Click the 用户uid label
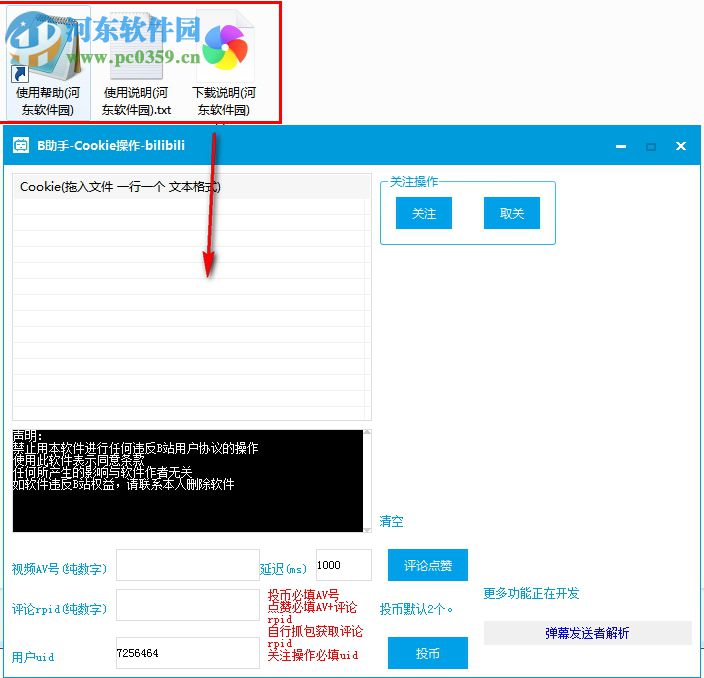704x678 pixels. click(33, 657)
